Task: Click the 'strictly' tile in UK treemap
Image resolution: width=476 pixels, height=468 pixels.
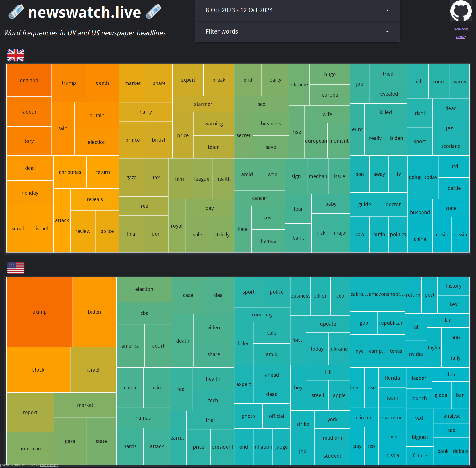Action: point(222,235)
